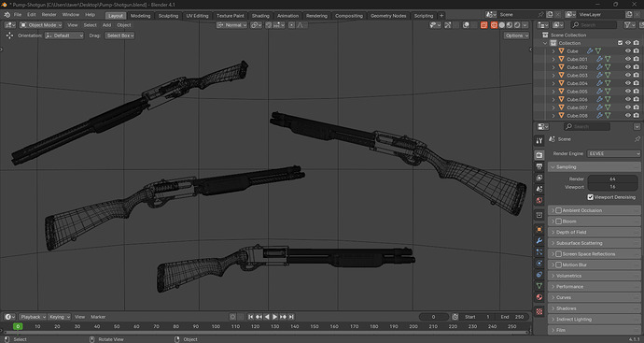Pin the Scene properties panel
This screenshot has width=644, height=343.
(637, 139)
